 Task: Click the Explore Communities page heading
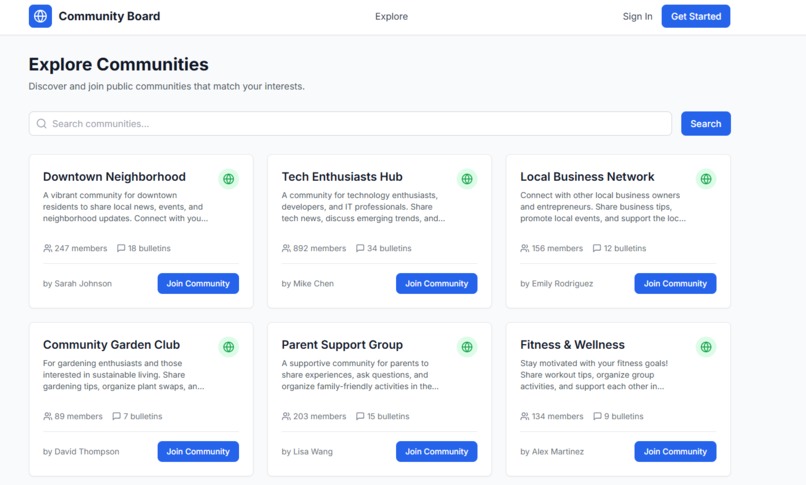[118, 64]
